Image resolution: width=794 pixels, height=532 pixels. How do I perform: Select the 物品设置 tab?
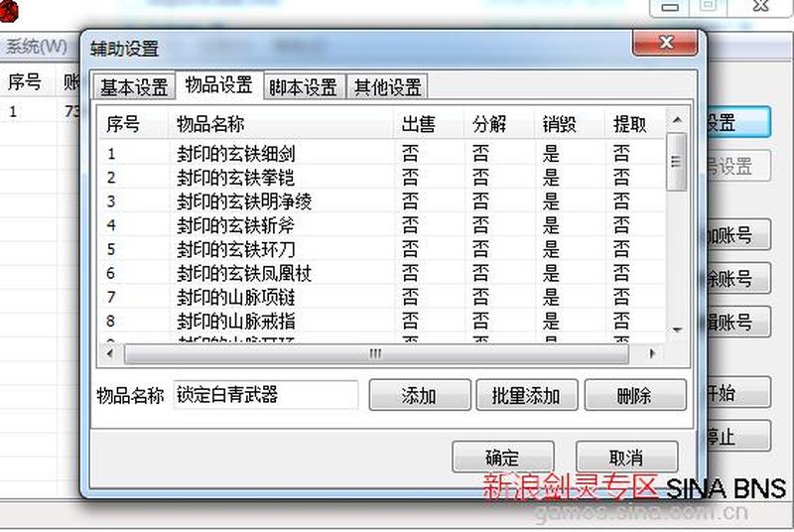tap(218, 84)
